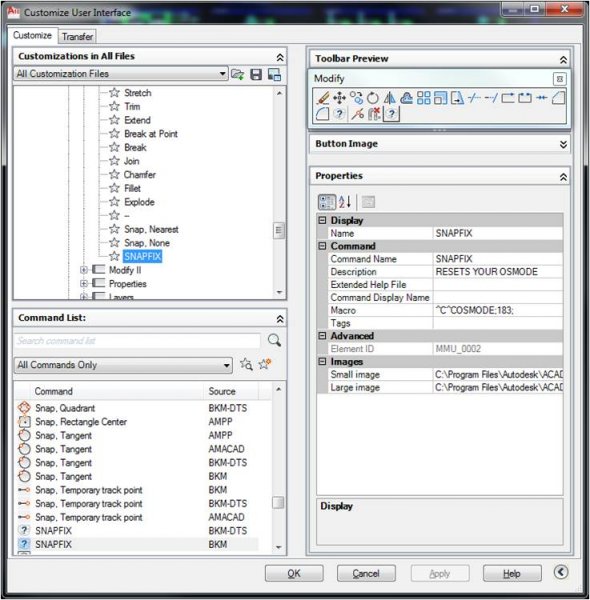Click the Snap None icon in toolbar preview
The width and height of the screenshot is (590, 600).
pos(374,114)
